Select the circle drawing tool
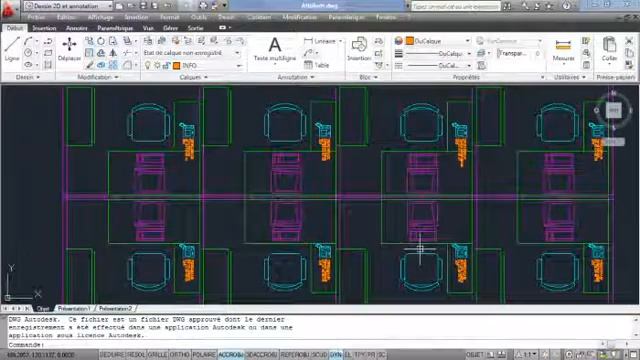The width and height of the screenshot is (640, 360). 28,53
